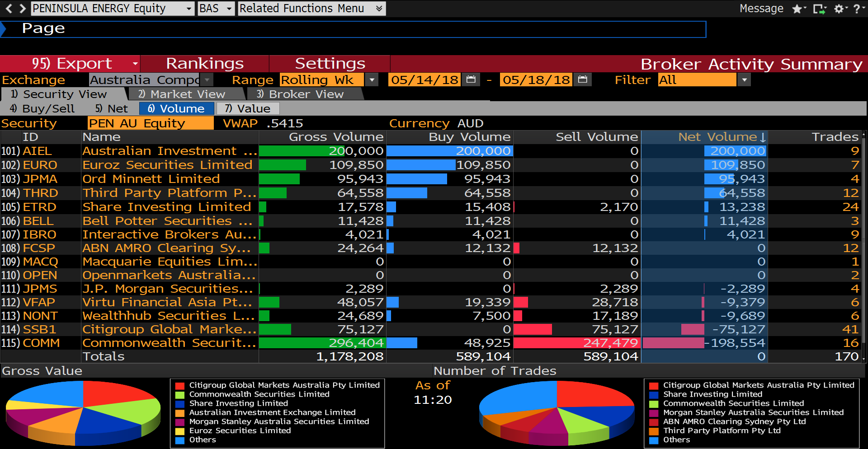Open the pop-out window icon

819,9
